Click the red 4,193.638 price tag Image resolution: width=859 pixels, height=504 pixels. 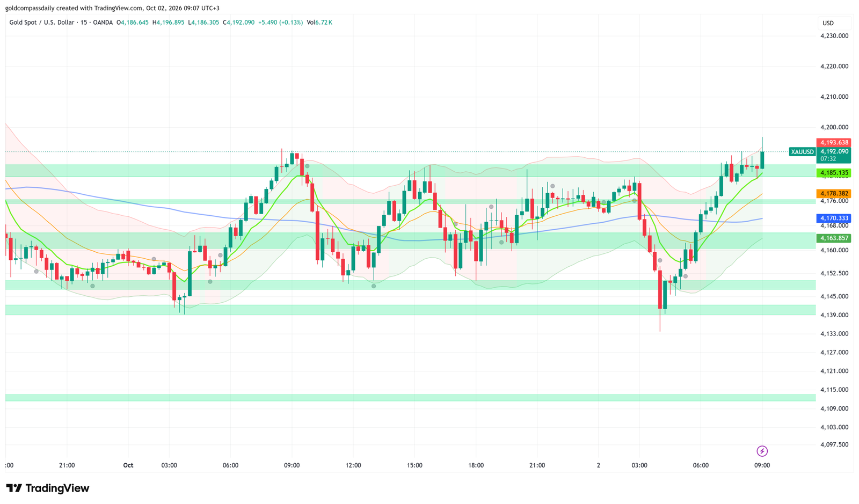[x=834, y=142]
